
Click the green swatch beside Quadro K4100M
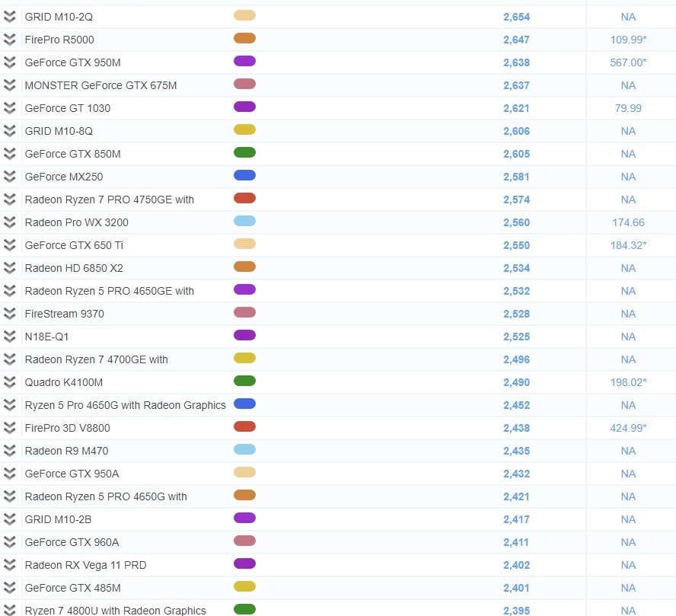point(244,381)
